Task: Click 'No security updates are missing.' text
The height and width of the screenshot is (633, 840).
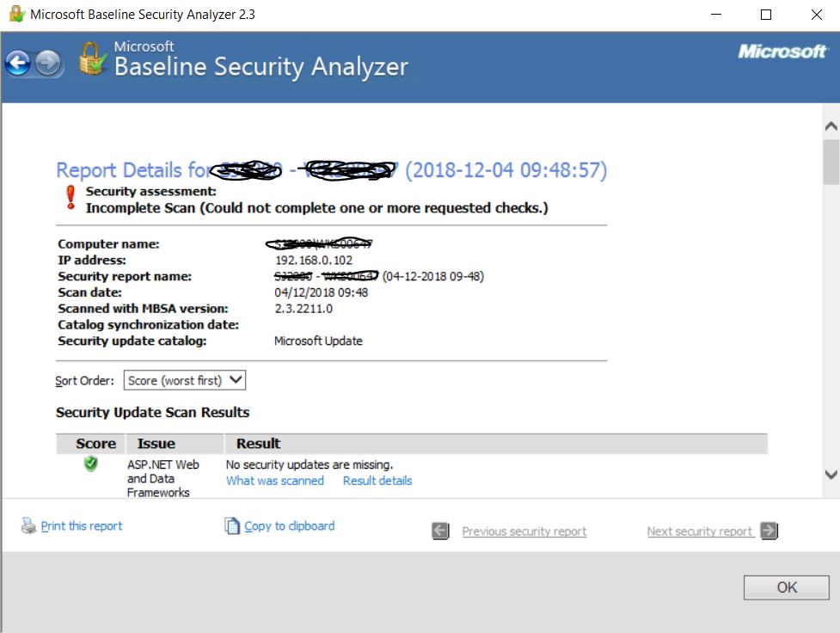Action: [310, 464]
